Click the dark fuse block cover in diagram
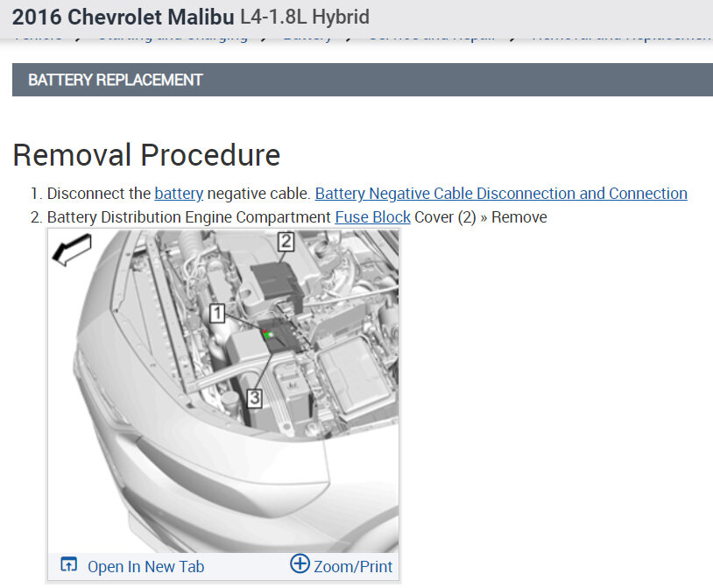713x588 pixels. [x=276, y=280]
